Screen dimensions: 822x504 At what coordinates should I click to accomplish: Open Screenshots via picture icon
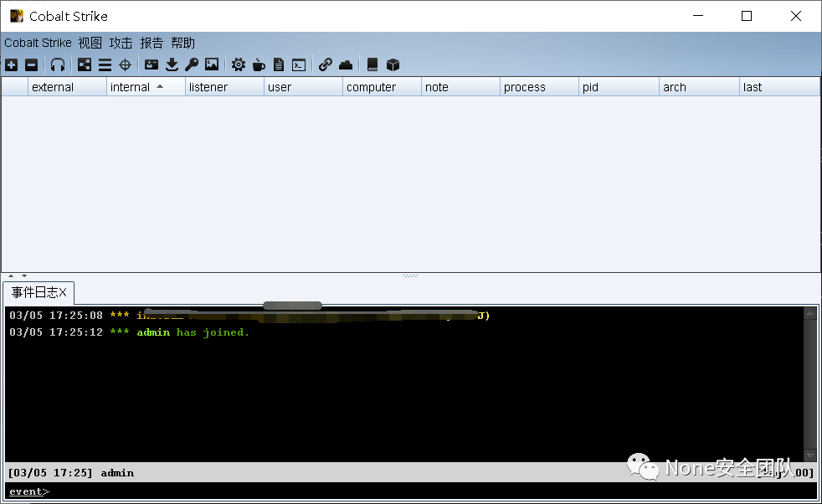(212, 65)
